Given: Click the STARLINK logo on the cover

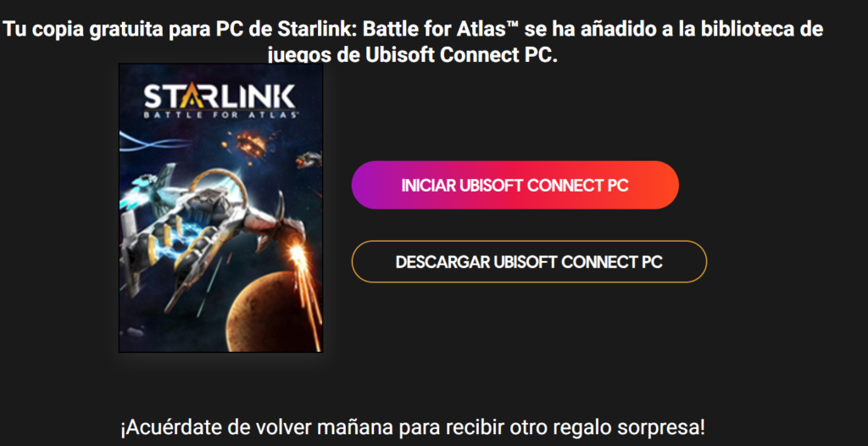Looking at the screenshot, I should coord(220,101).
